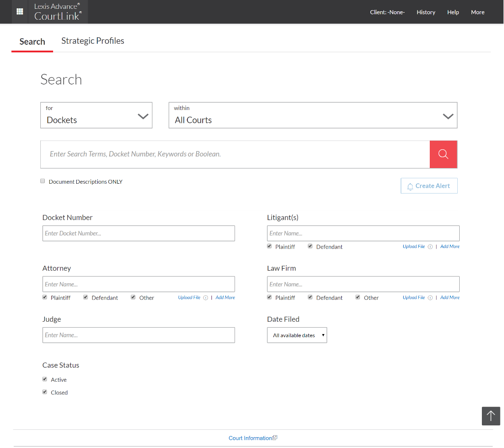Click the back-to-top arrow button
The width and height of the screenshot is (504, 448).
(x=491, y=416)
